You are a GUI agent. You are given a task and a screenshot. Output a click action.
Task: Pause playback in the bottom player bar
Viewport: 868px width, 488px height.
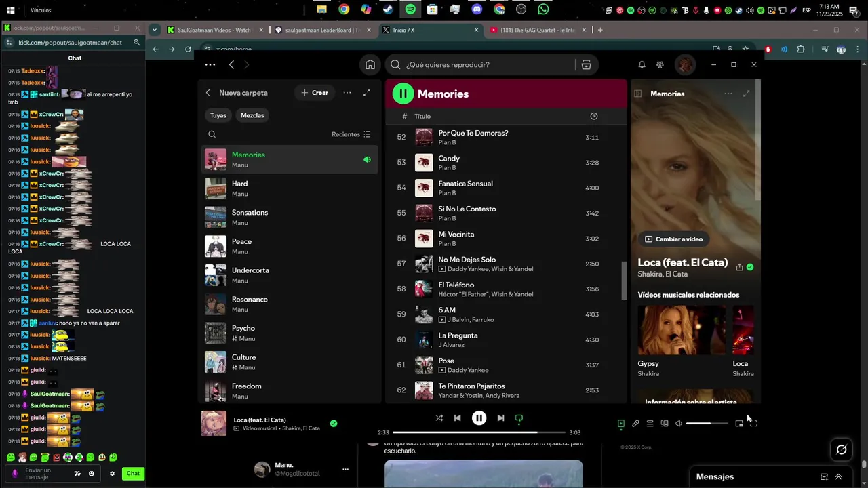click(479, 418)
